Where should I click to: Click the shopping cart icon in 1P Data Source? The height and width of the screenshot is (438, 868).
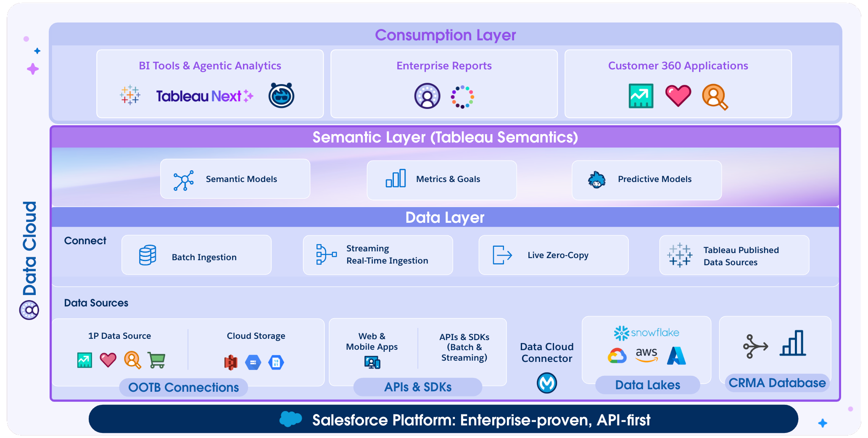[x=156, y=360]
